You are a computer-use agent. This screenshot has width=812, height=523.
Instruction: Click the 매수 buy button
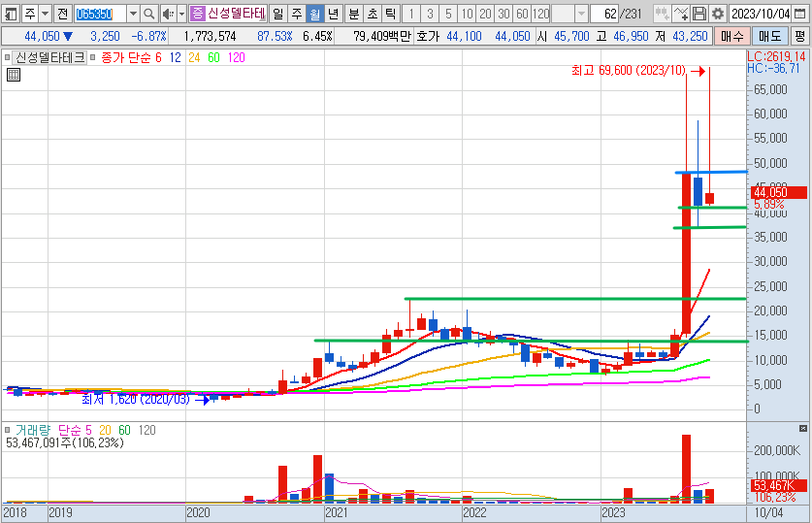pyautogui.click(x=732, y=36)
